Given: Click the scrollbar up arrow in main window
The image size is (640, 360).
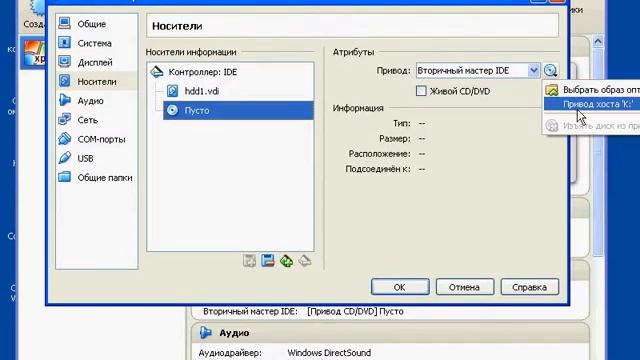Looking at the screenshot, I should click(x=598, y=41).
